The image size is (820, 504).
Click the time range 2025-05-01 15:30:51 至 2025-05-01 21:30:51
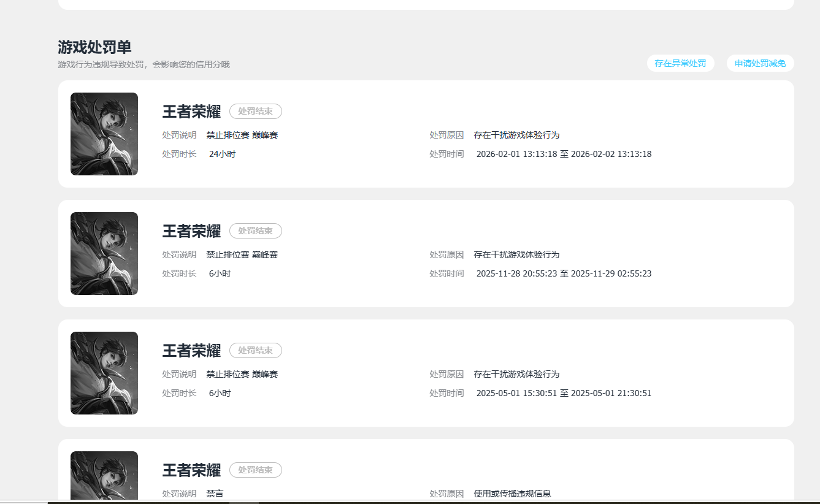click(564, 393)
